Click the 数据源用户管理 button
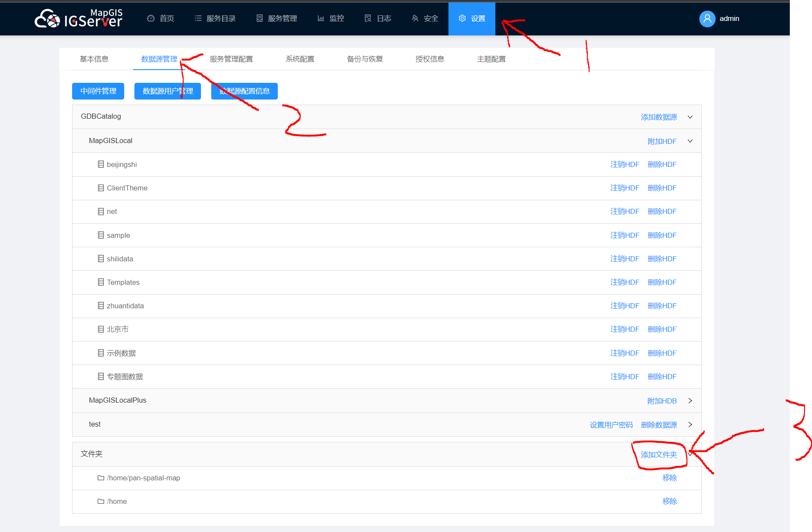This screenshot has width=812, height=532. click(168, 91)
